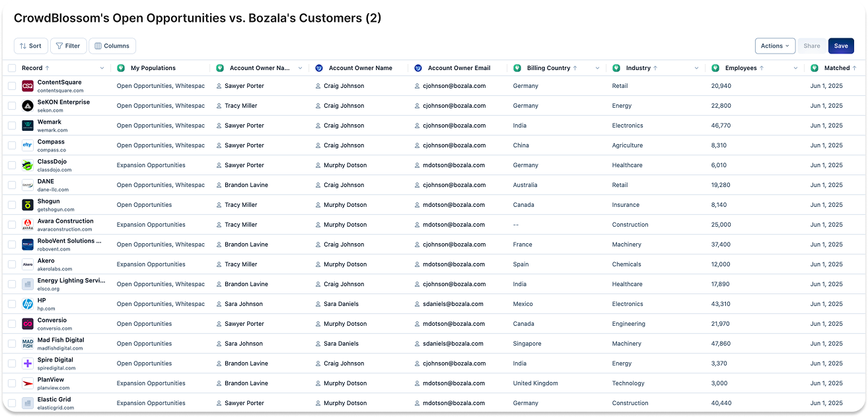Click email sdaniels@bozala.com in HP row

tap(453, 304)
